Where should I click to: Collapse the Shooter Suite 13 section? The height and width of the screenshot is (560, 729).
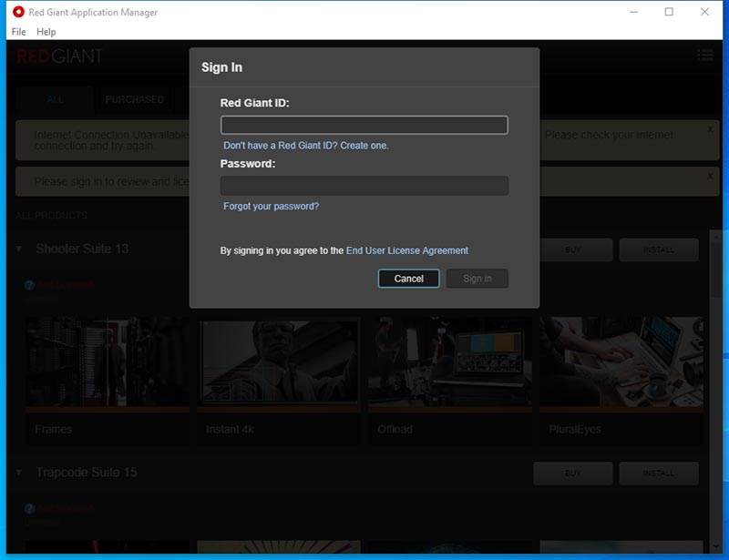coord(18,249)
